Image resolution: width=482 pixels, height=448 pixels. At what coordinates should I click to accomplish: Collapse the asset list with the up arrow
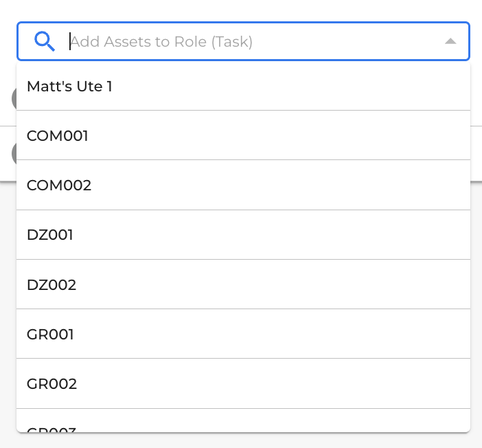[450, 41]
